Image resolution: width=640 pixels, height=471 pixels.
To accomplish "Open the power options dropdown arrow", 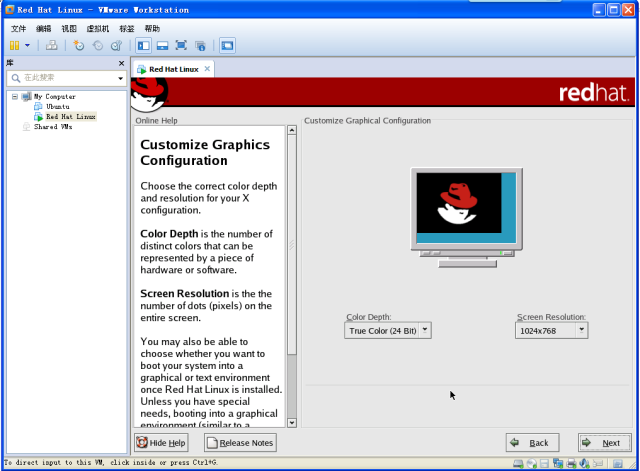I will (27, 45).
